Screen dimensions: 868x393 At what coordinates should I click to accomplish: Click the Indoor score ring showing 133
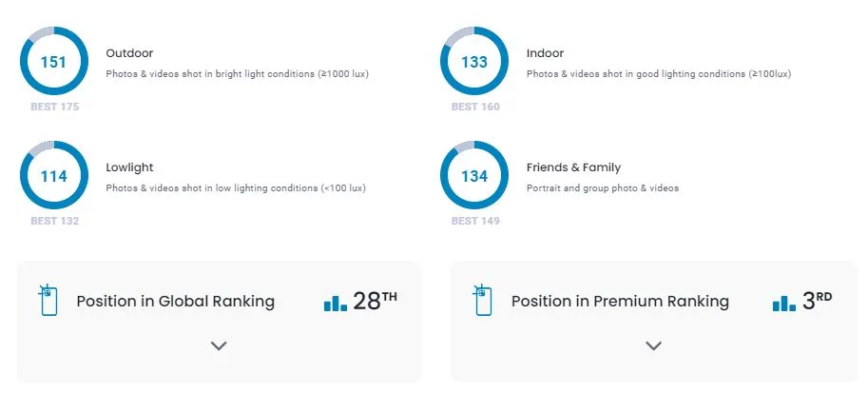(x=474, y=61)
